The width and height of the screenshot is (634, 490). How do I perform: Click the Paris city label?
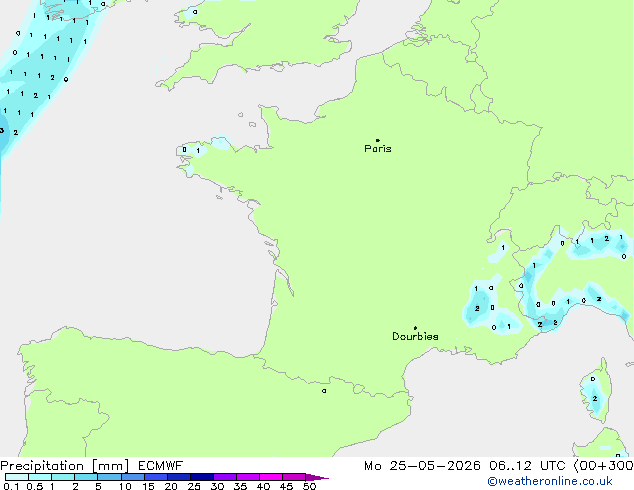click(378, 149)
